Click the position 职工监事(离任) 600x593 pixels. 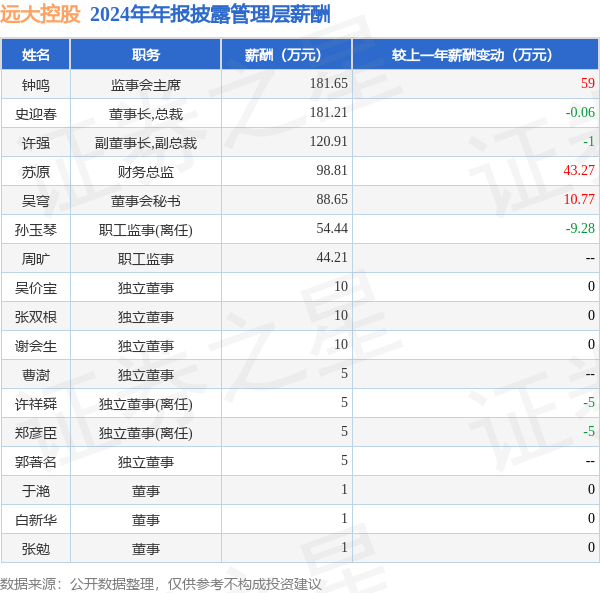(x=146, y=230)
